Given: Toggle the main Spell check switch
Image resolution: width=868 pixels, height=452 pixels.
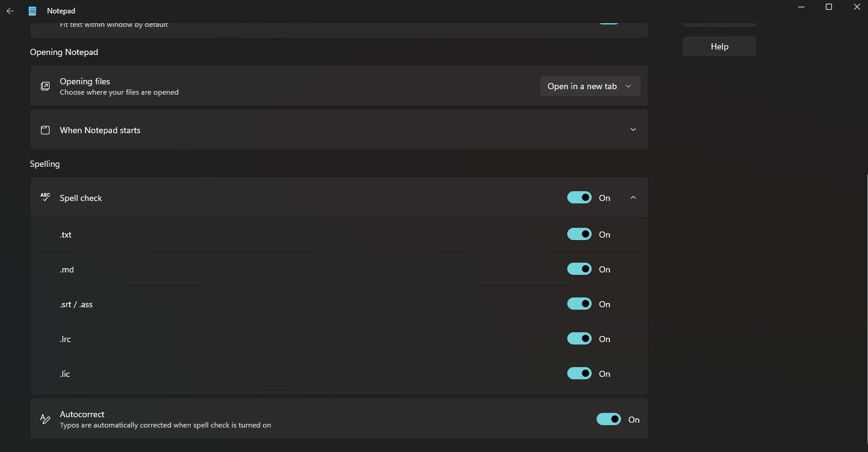Looking at the screenshot, I should (579, 197).
